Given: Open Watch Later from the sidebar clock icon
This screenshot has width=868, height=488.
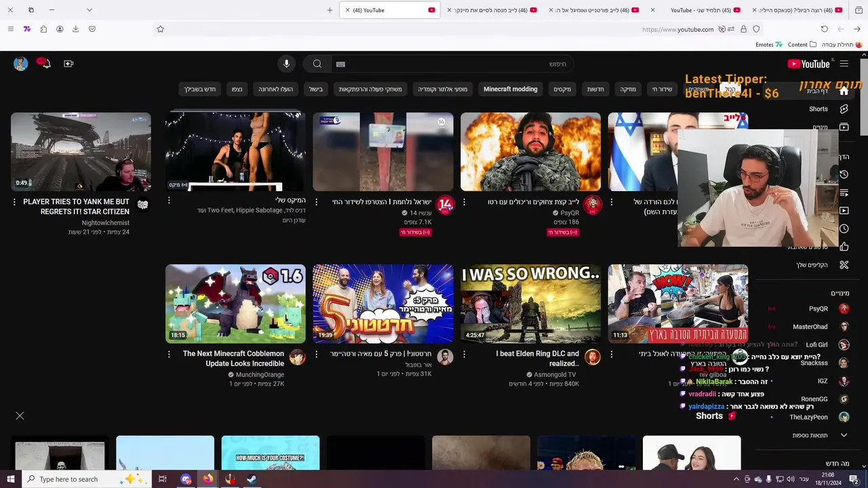Looking at the screenshot, I should pyautogui.click(x=844, y=228).
